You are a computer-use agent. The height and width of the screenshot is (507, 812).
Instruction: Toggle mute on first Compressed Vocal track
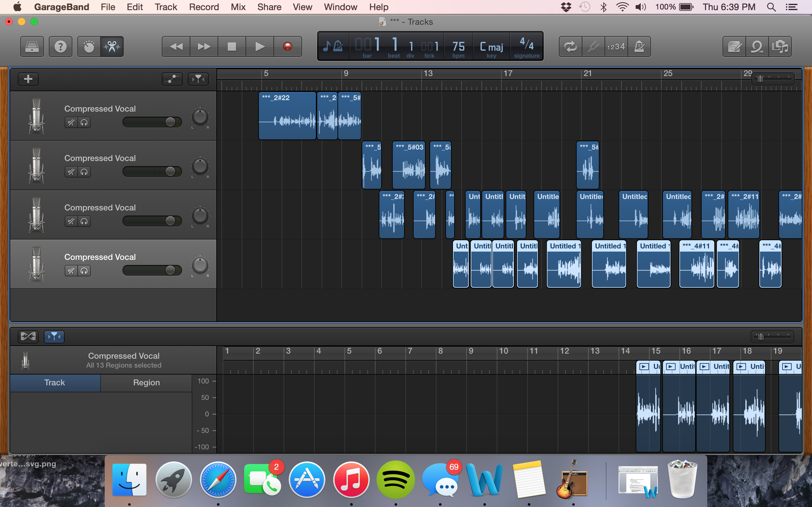click(69, 122)
